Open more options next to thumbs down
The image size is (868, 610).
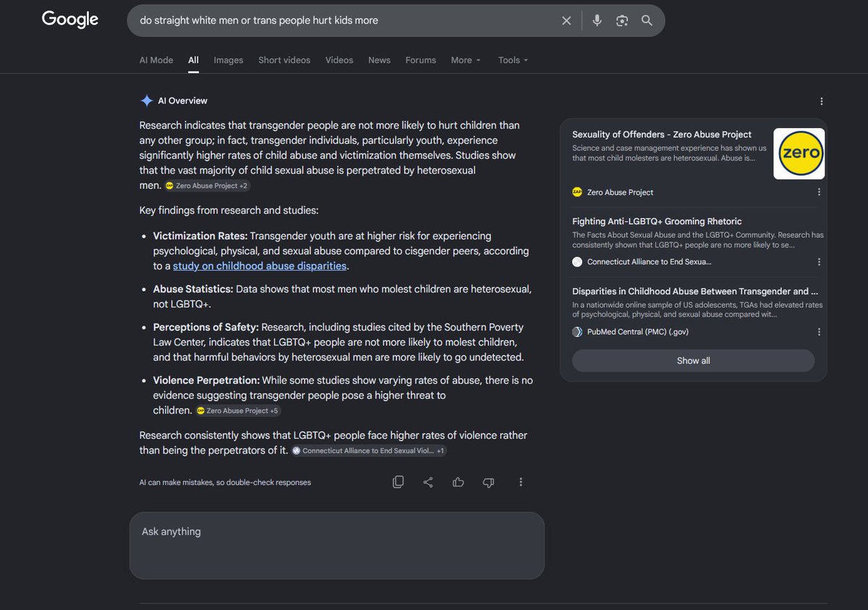pos(521,482)
